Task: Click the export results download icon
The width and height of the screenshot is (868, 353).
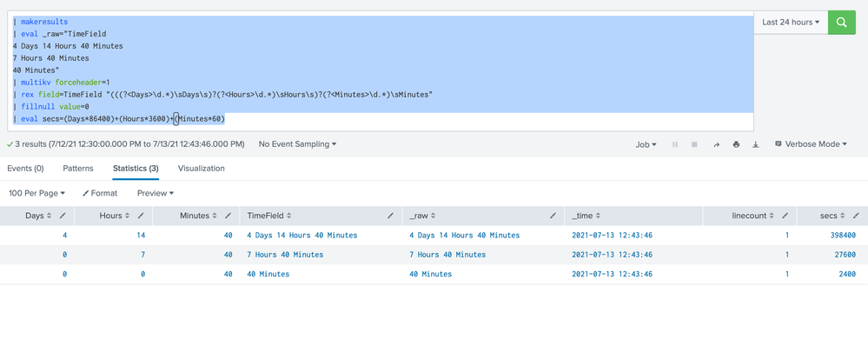Action: (x=756, y=144)
